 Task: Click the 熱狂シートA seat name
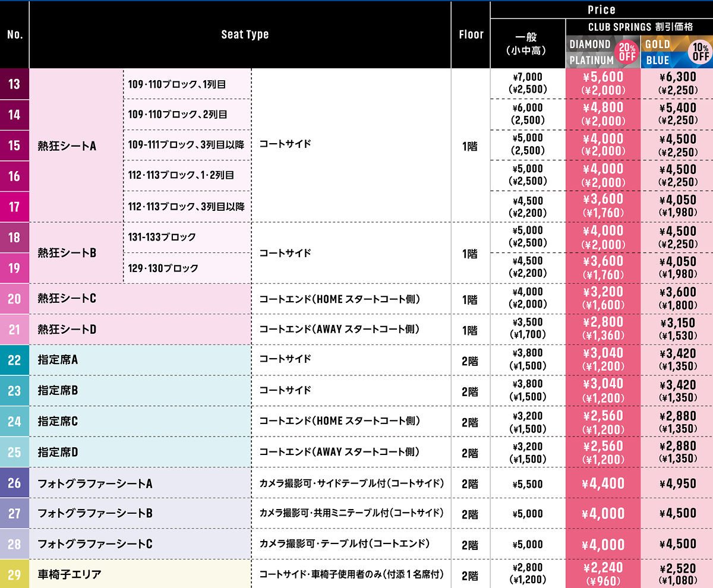tap(67, 146)
